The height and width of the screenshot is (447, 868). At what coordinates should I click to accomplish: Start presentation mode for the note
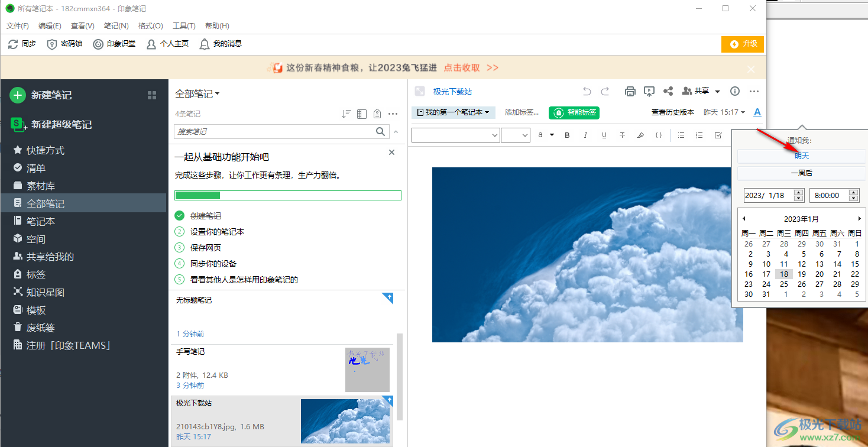click(x=649, y=91)
